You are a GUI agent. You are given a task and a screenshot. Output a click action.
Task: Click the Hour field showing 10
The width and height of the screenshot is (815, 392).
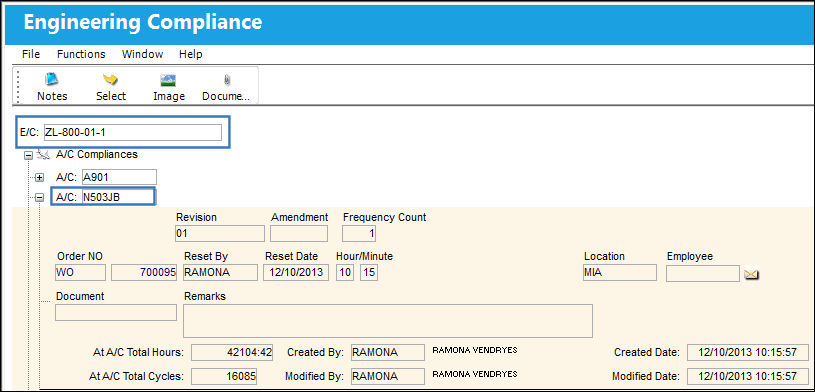[345, 272]
